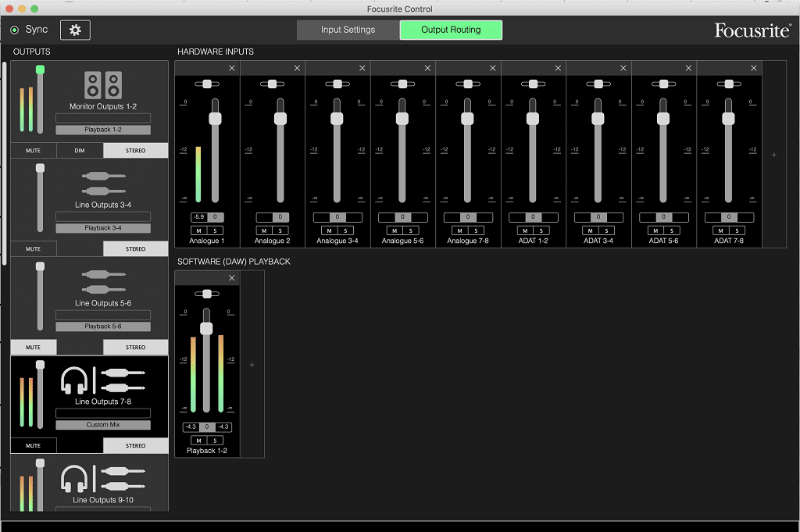Screen dimensions: 800x532
Task: Remove the Analogue 3-4 channel with X
Action: (x=362, y=68)
